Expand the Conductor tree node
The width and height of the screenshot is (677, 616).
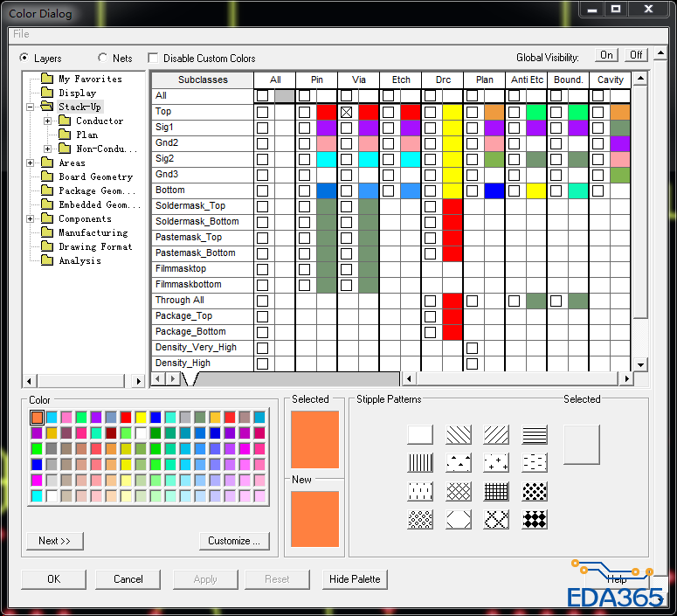47,121
